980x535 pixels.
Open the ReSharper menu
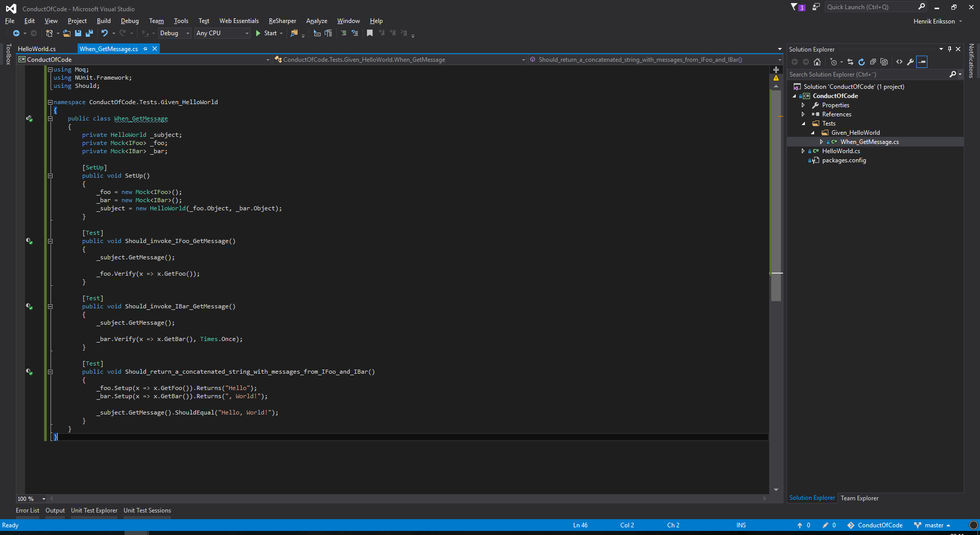(x=282, y=20)
